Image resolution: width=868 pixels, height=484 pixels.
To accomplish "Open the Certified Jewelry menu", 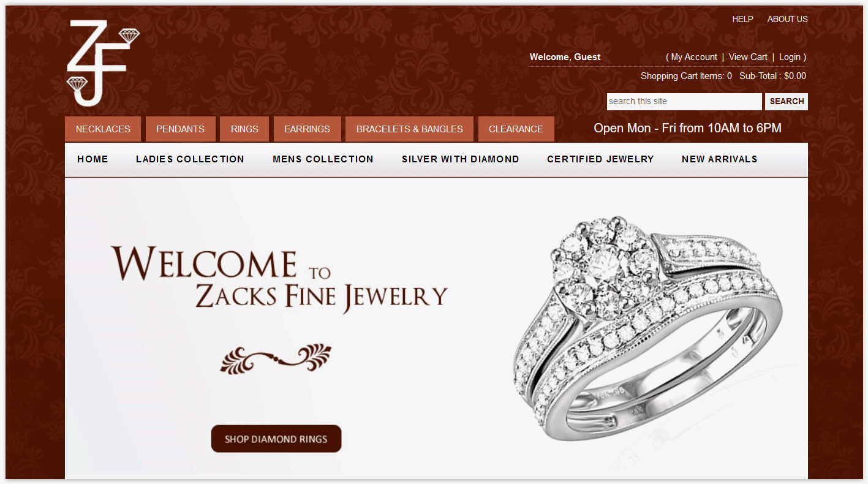I will [600, 159].
